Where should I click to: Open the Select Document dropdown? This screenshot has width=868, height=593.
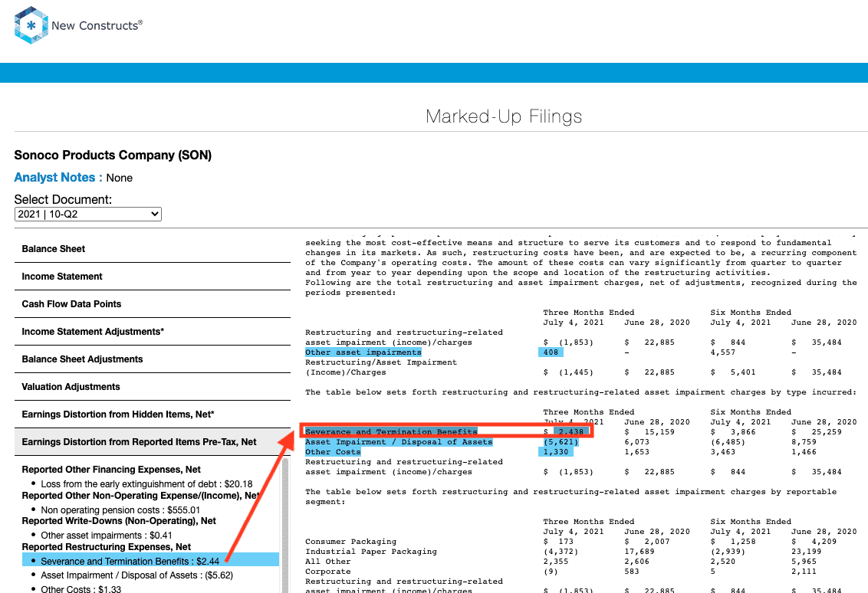click(88, 214)
